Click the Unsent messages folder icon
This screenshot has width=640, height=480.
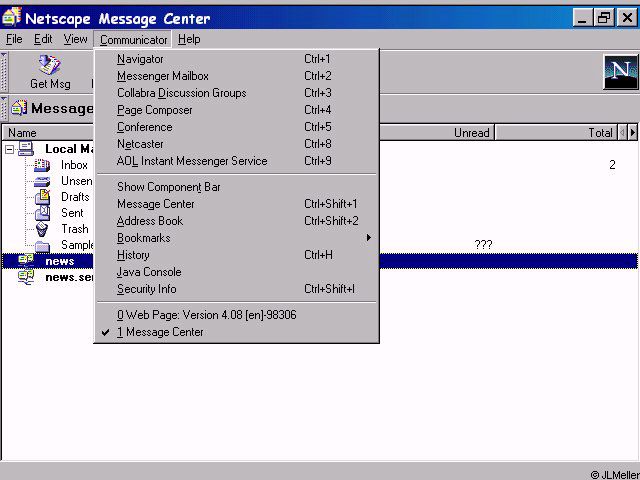[42, 181]
